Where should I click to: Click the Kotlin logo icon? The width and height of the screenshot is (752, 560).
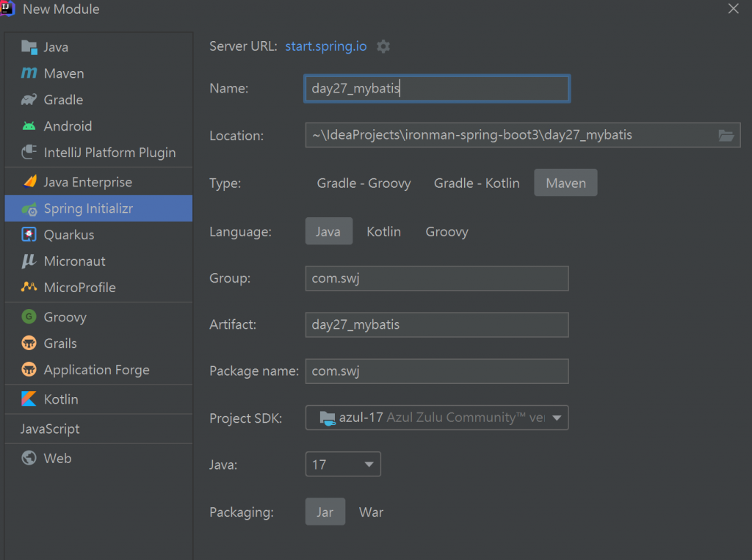coord(29,399)
